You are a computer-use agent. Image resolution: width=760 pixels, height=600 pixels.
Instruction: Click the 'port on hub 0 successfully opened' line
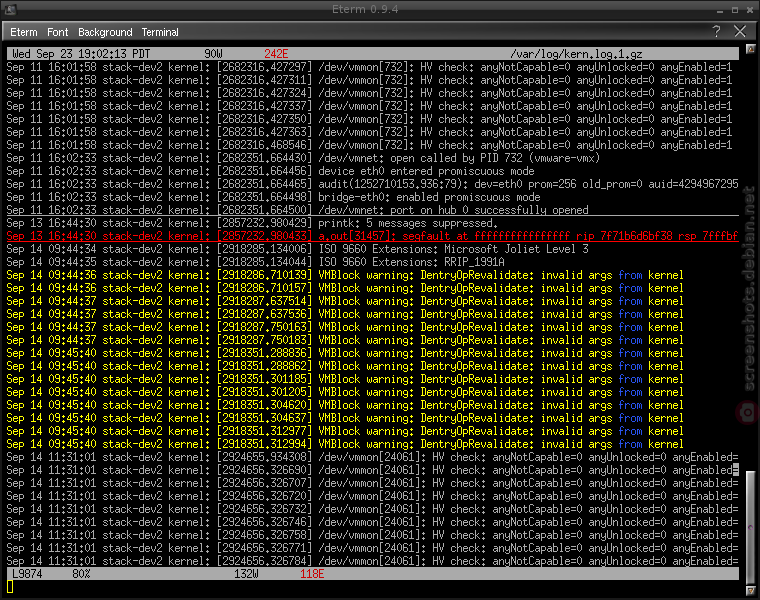coord(298,210)
